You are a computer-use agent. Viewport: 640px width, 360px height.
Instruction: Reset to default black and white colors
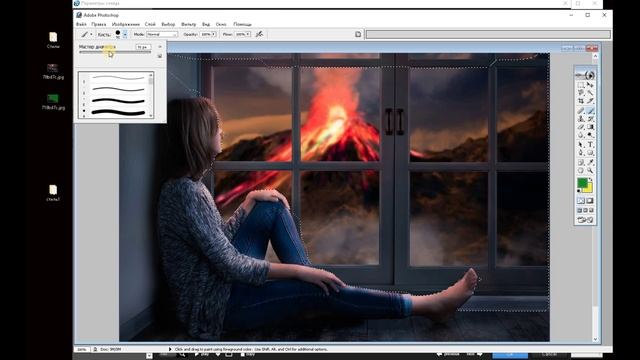coord(579,191)
